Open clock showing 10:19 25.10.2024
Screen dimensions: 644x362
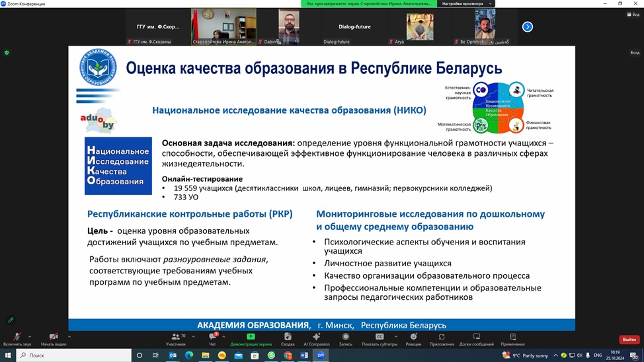615,355
